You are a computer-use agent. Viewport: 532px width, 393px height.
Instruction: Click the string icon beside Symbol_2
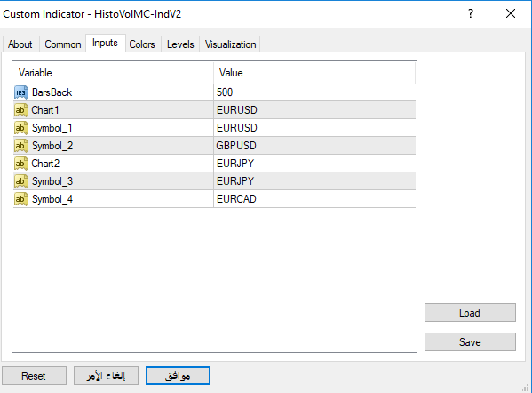(x=21, y=146)
